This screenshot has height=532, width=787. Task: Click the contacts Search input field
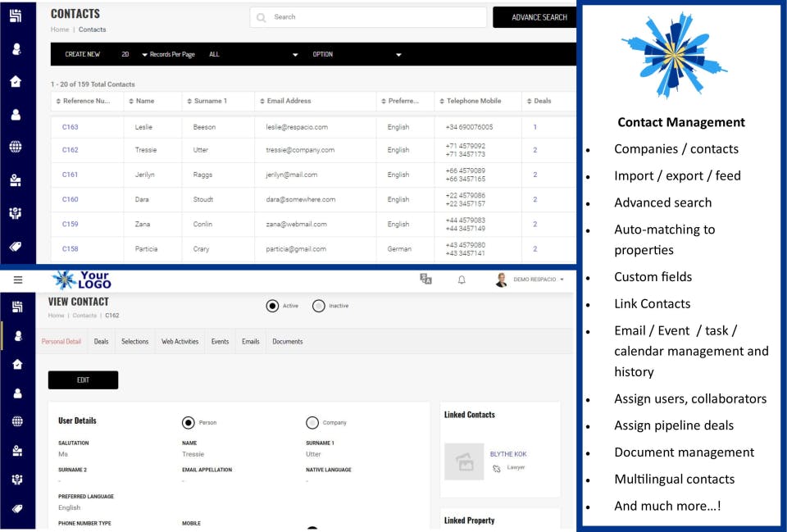tap(368, 17)
